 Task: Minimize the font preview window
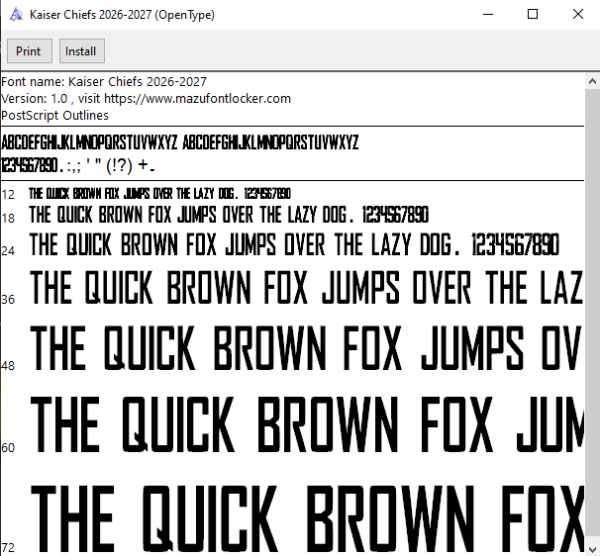coord(488,15)
